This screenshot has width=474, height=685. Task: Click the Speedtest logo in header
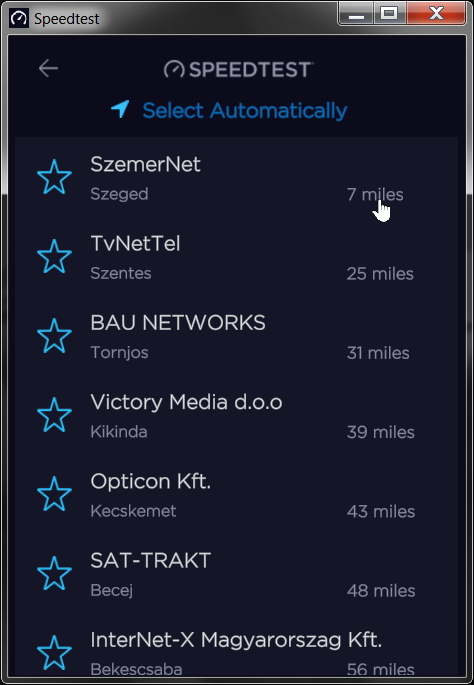(239, 69)
